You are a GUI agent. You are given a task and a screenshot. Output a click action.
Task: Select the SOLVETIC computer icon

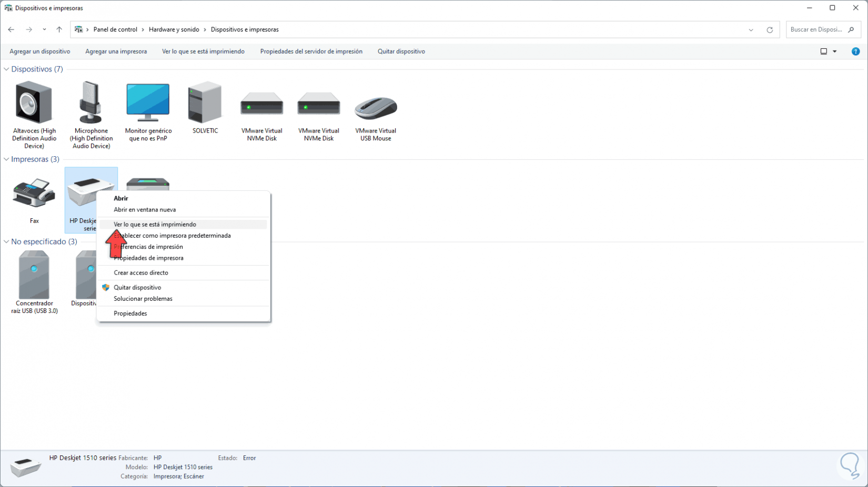point(205,103)
